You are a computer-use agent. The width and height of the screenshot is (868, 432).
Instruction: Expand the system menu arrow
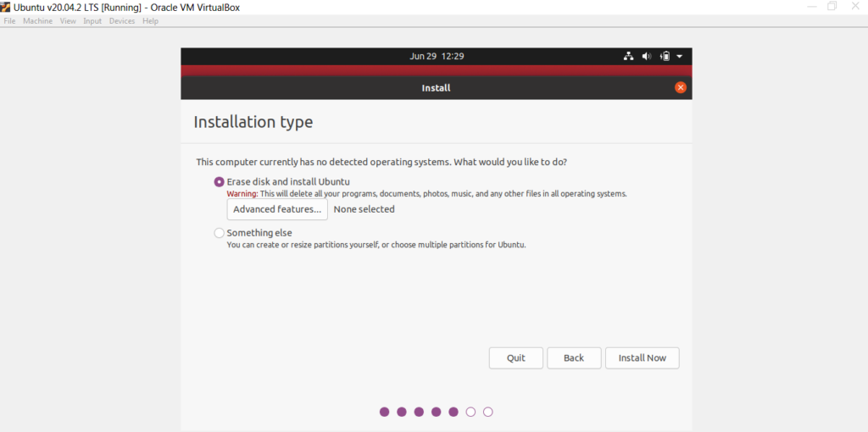click(x=680, y=57)
